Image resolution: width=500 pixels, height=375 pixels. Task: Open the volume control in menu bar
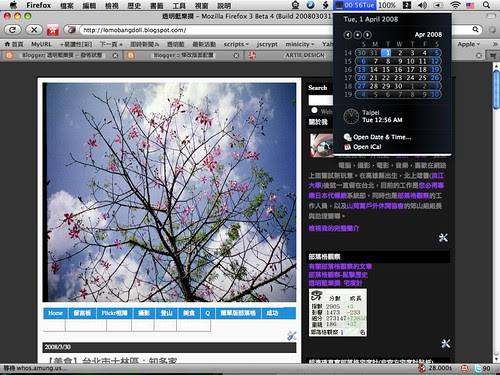pos(422,5)
